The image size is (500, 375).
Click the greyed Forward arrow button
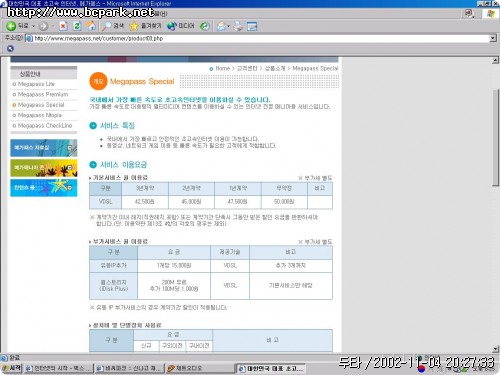point(43,26)
